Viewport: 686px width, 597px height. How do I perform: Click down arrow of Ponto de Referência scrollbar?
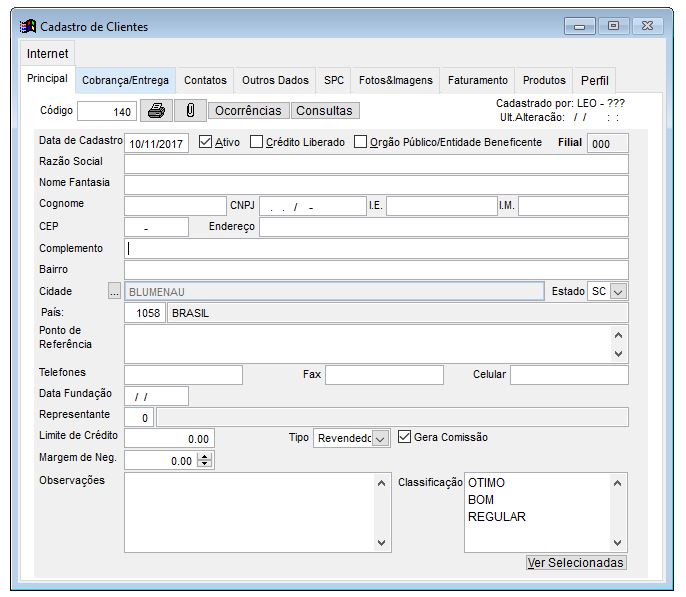tap(618, 353)
